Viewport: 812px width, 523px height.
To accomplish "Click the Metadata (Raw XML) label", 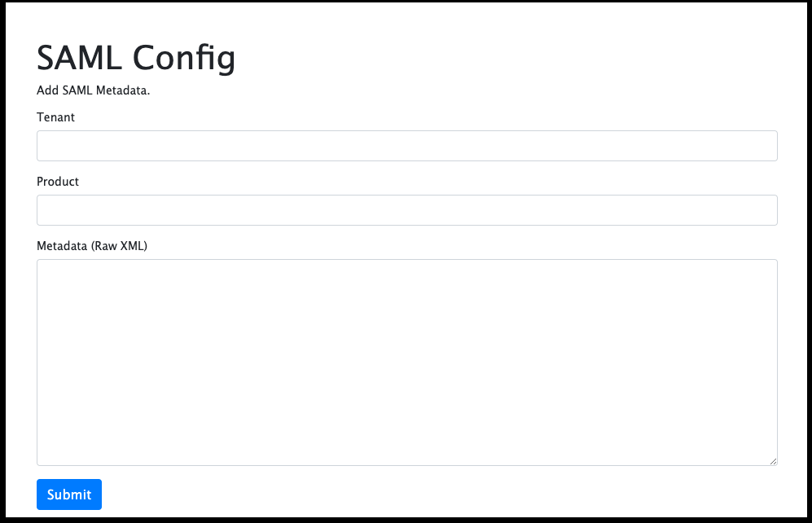I will tap(91, 245).
